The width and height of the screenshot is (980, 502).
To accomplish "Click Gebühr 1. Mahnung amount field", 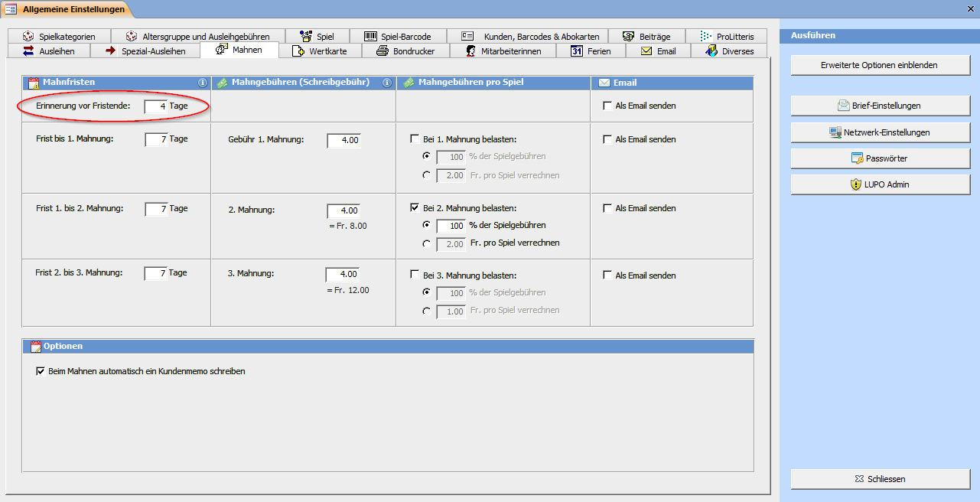I will tap(343, 141).
